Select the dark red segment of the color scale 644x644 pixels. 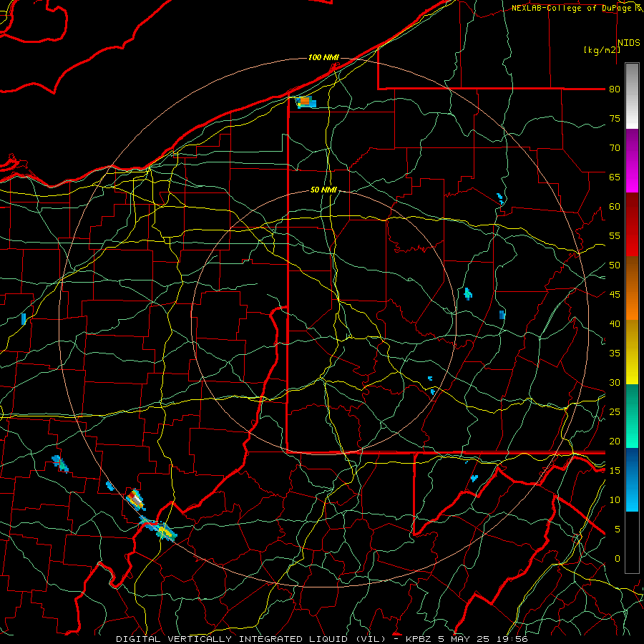pos(632,225)
